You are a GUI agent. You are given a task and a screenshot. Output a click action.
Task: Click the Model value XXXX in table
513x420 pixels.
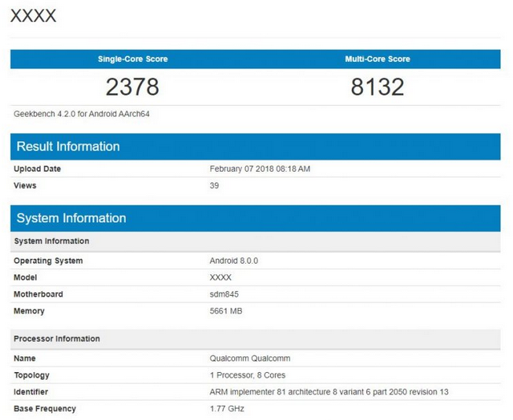coord(221,277)
